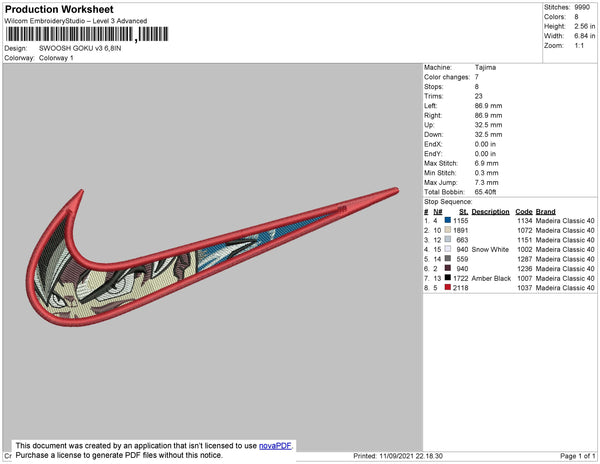The image size is (600, 464).
Task: Click the Snow White description text
Action: 490,249
